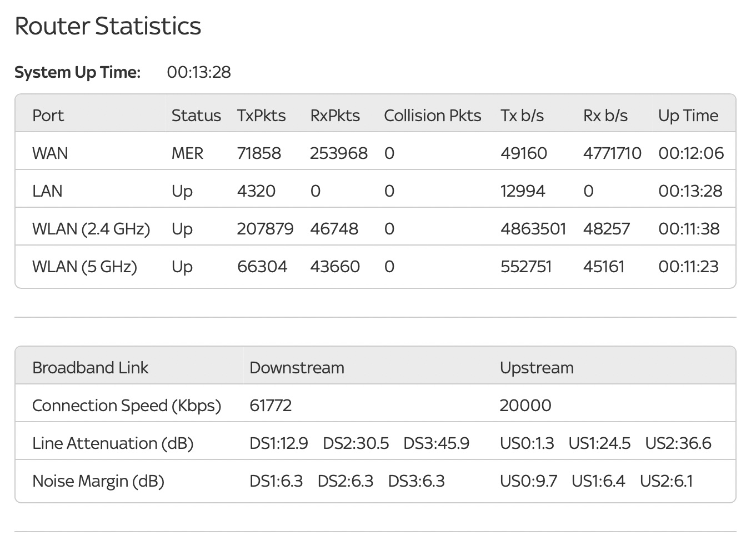Select WAN Tx b/s value 49160

pos(524,153)
